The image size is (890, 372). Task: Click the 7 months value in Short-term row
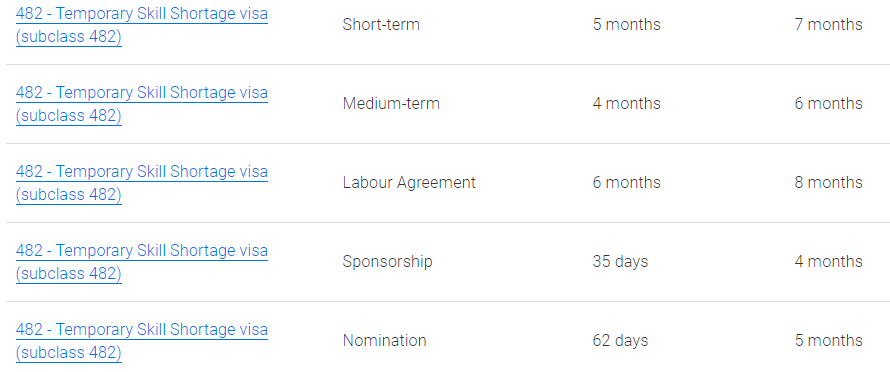coord(829,25)
